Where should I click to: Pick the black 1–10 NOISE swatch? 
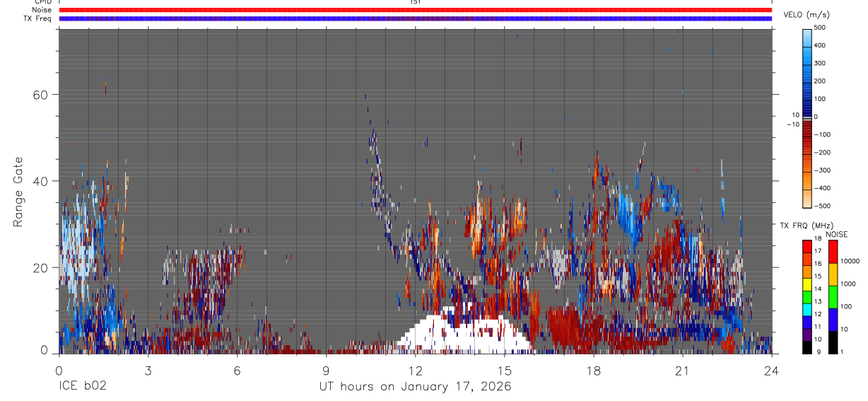833,342
